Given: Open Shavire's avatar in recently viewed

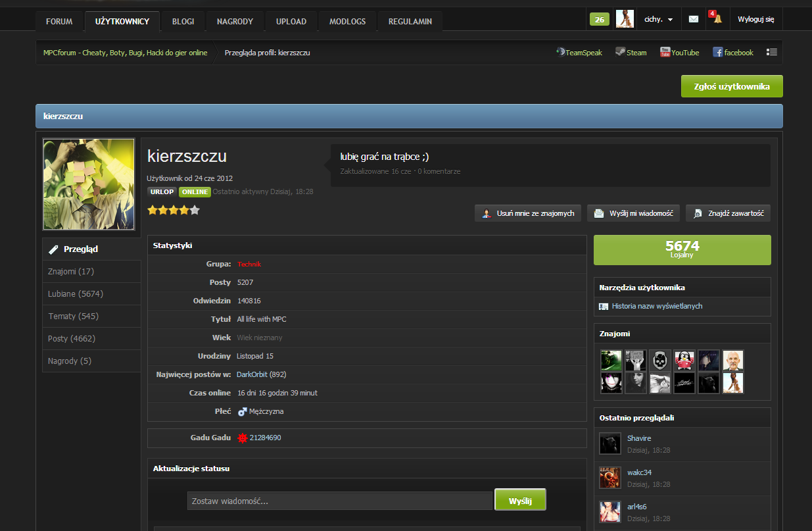Looking at the screenshot, I should pos(610,443).
